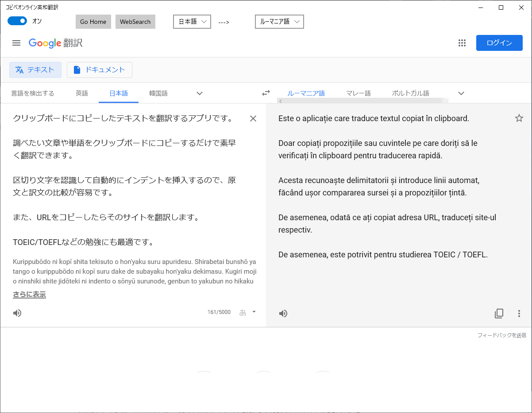Switch to ドキュメント translation mode
The height and width of the screenshot is (413, 532).
(x=100, y=70)
